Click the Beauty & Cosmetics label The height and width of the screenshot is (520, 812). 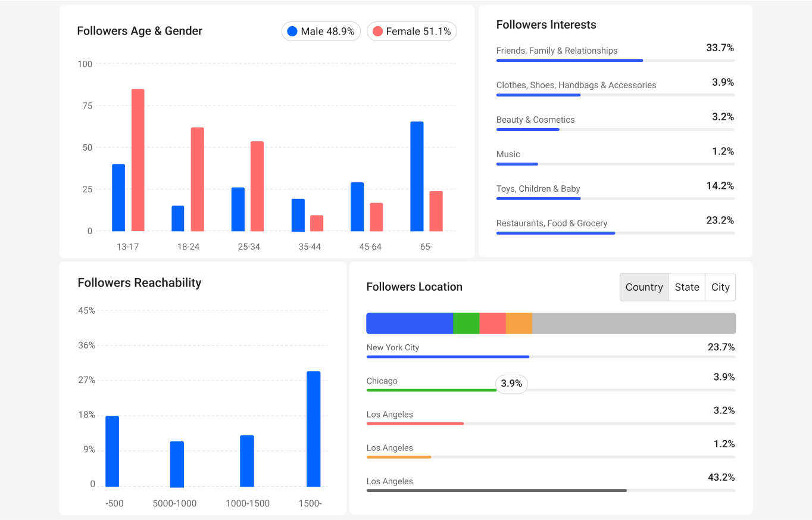pyautogui.click(x=536, y=120)
